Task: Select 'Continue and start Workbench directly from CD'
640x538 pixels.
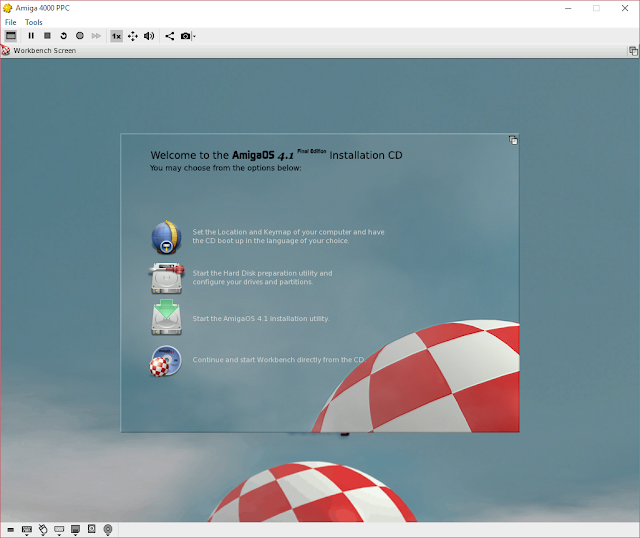Action: click(279, 360)
